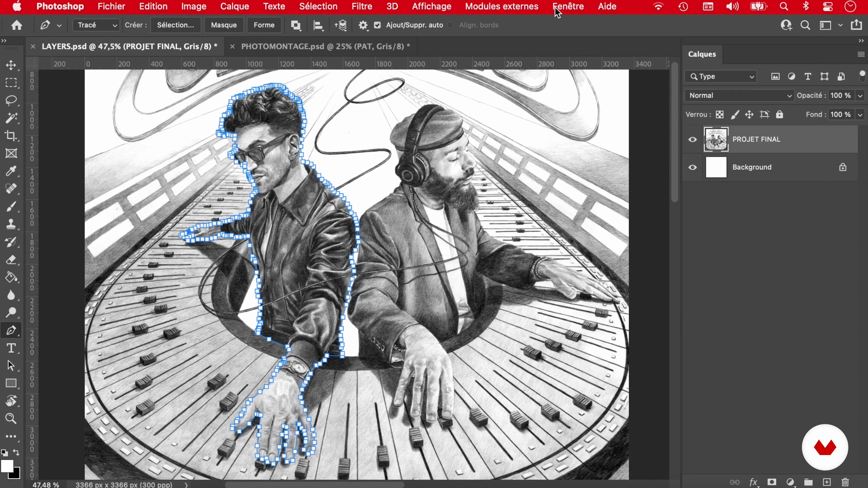
Task: Select the History Brush tool
Action: click(x=11, y=242)
